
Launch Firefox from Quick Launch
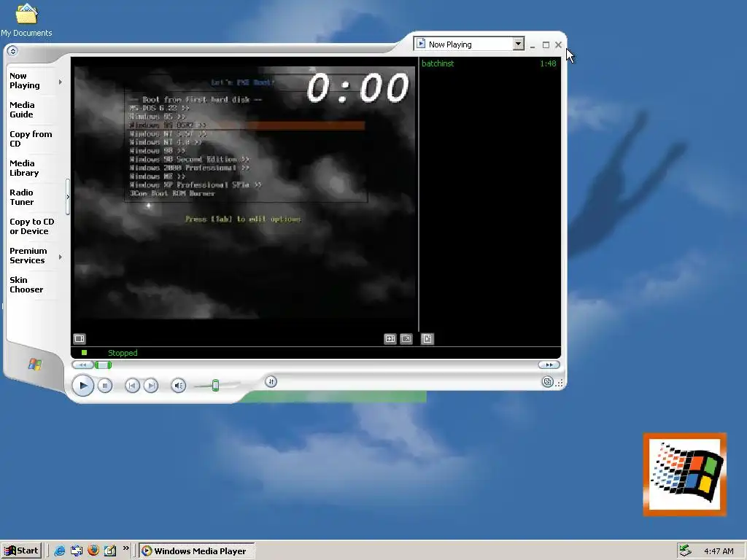click(93, 551)
